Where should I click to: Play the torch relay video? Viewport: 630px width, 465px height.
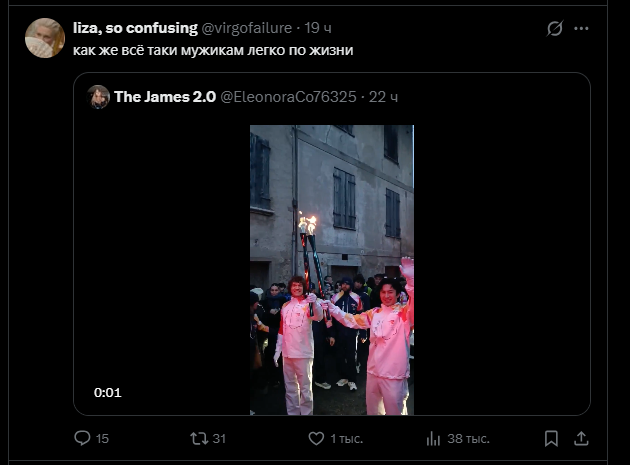pos(331,270)
